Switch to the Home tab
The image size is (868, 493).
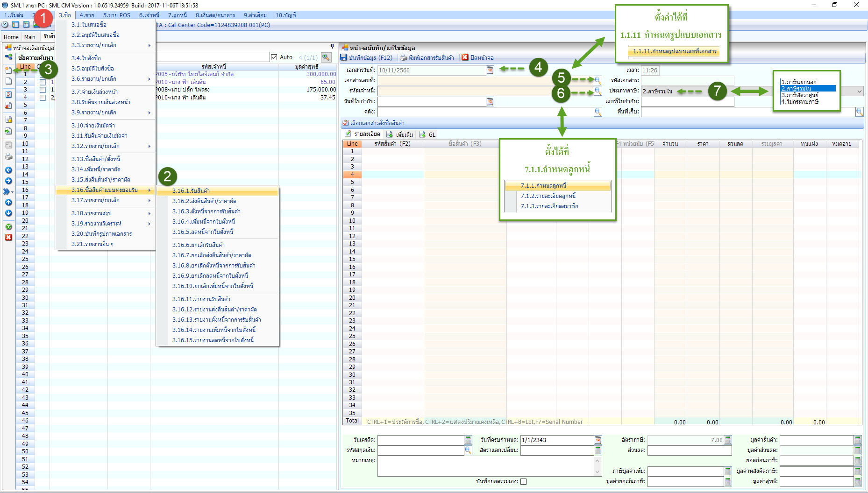click(11, 37)
